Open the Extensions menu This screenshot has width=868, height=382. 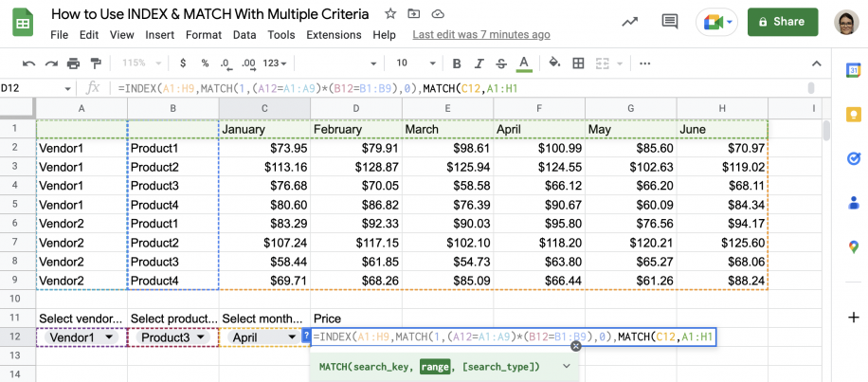click(x=334, y=35)
